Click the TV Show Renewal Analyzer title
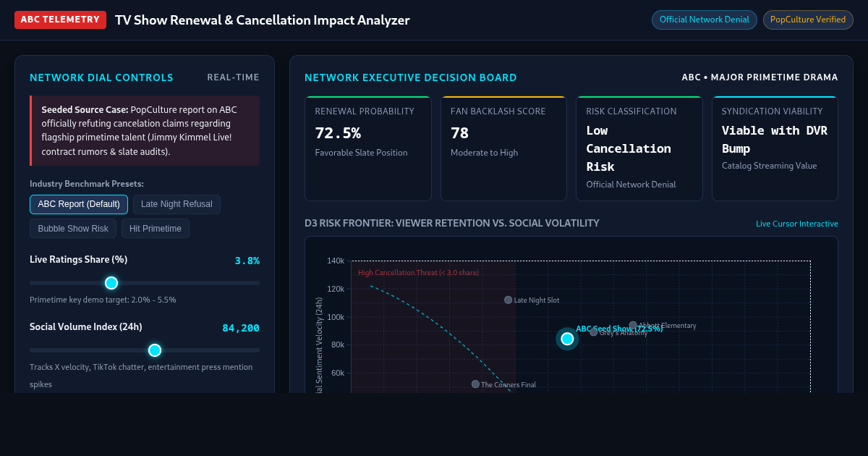 coord(263,20)
